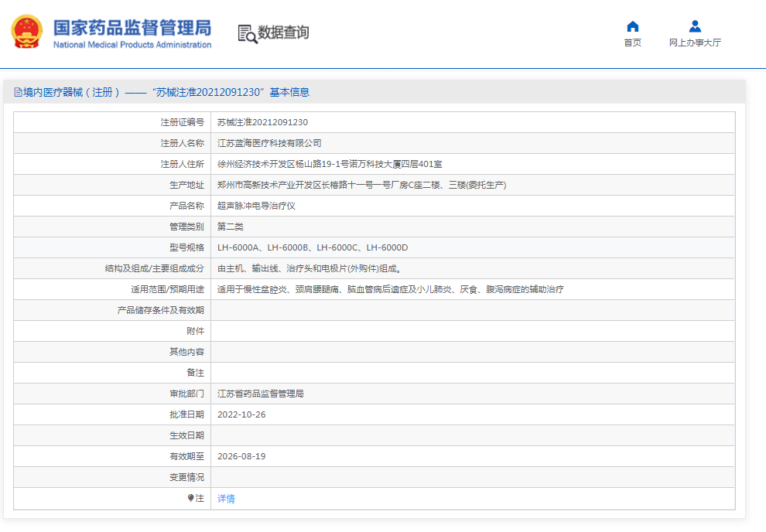Click the 数据查询 magnifier document icon
Viewport: 766px width, 532px height.
tap(247, 33)
